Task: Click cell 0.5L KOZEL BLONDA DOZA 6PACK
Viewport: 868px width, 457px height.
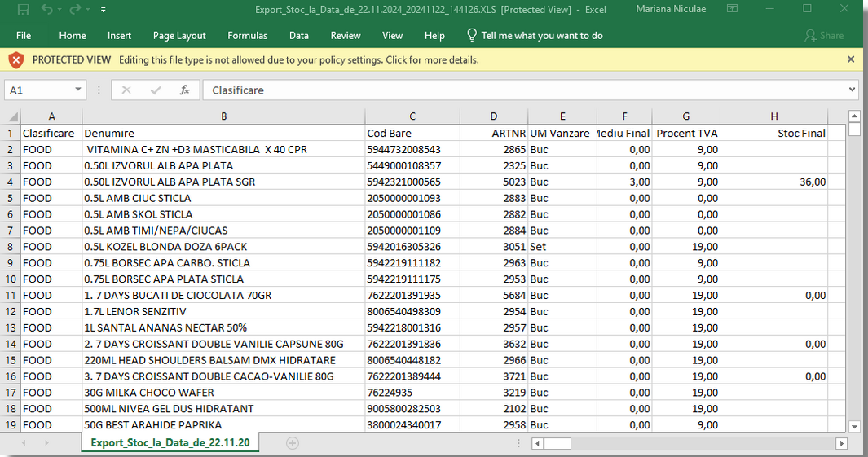Action: 223,247
